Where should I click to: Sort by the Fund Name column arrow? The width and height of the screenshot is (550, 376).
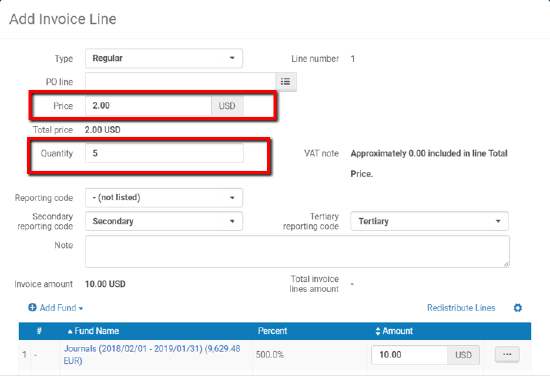[70, 331]
